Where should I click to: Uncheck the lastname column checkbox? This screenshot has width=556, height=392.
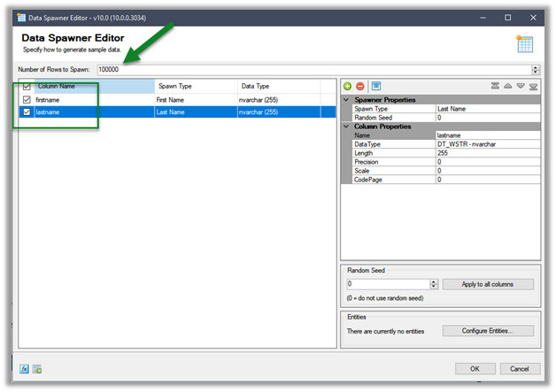26,112
